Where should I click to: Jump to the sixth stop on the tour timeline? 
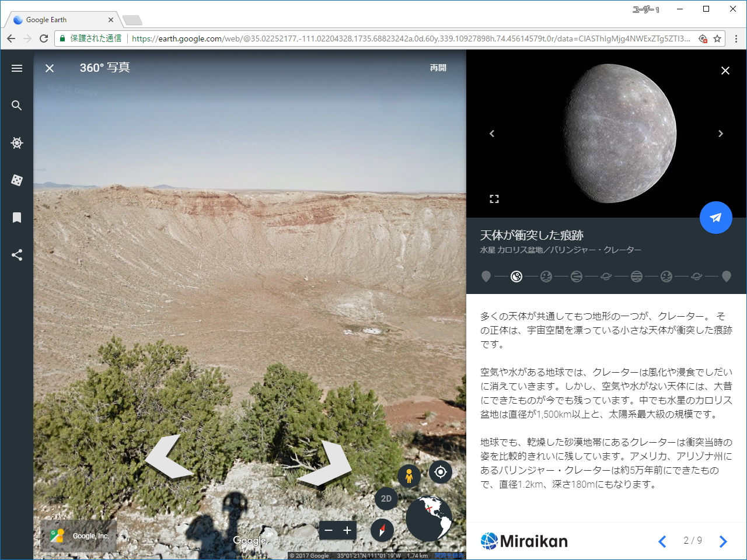click(637, 276)
